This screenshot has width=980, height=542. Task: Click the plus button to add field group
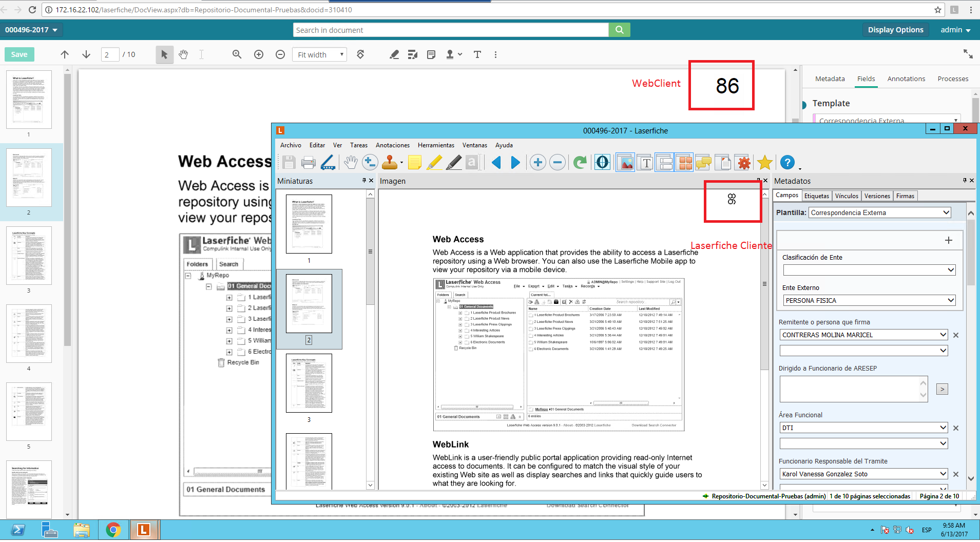(x=949, y=240)
